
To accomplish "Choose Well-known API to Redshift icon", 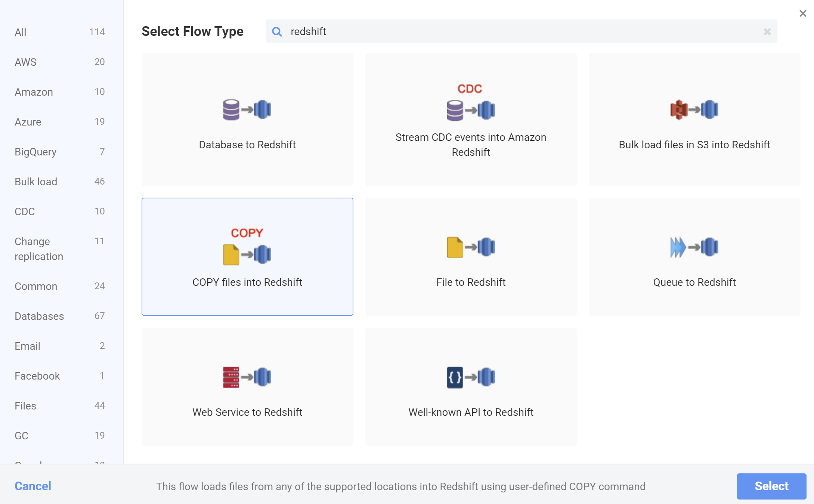I will [x=471, y=377].
